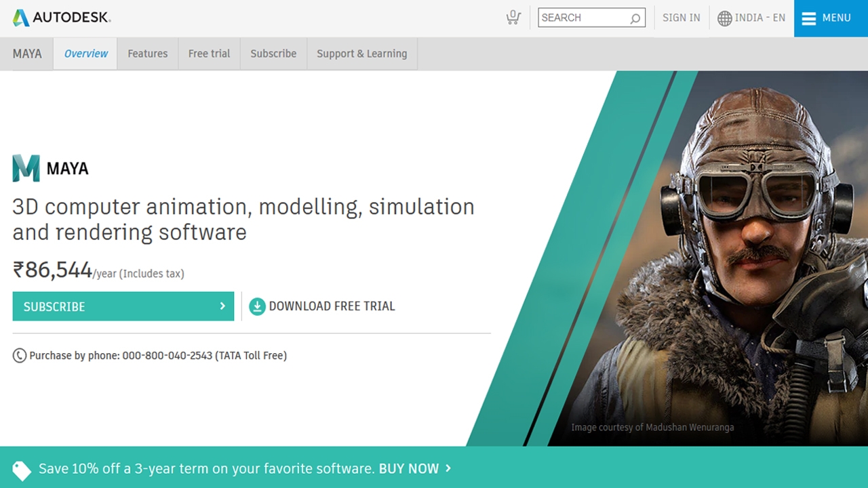Click the Maya M logo icon
This screenshot has height=488, width=868.
pyautogui.click(x=26, y=168)
